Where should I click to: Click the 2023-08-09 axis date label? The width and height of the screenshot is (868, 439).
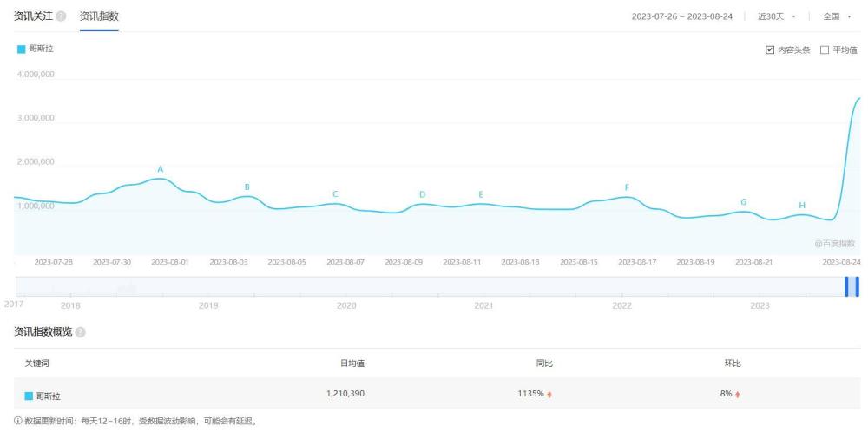tap(404, 262)
